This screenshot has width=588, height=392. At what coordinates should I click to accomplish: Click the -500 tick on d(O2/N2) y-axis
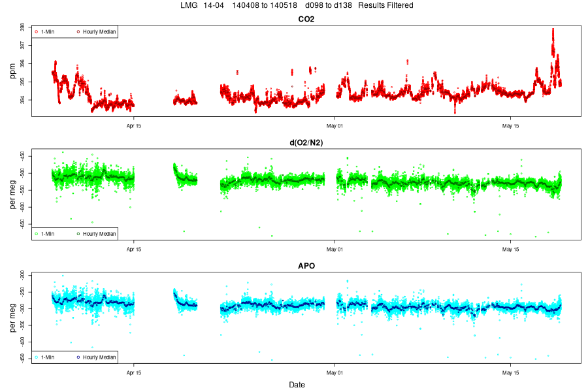pos(22,172)
